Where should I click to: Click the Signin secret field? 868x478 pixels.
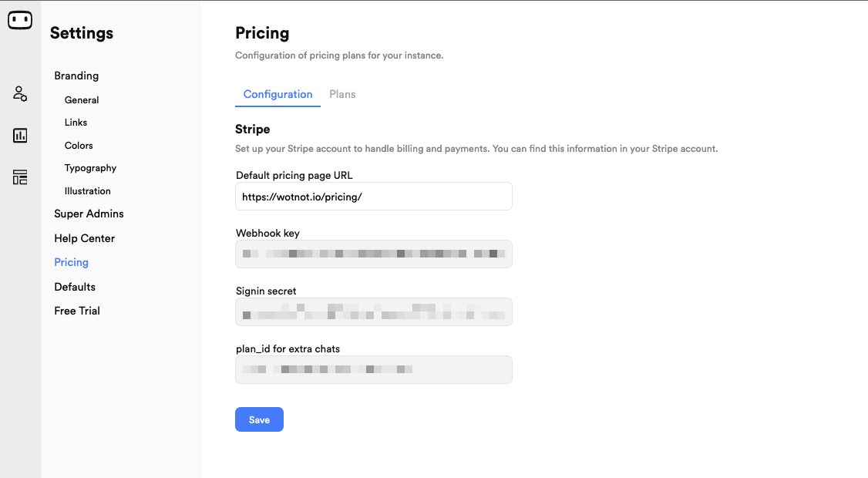374,311
